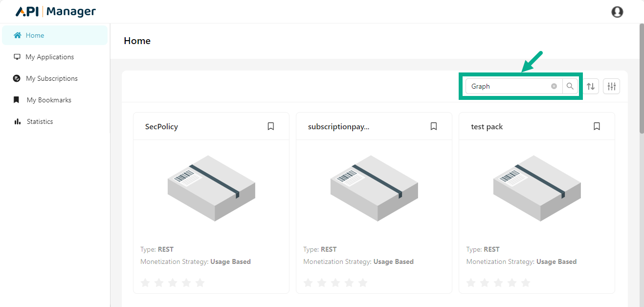
Task: Open My Subscriptions page
Action: coord(51,78)
